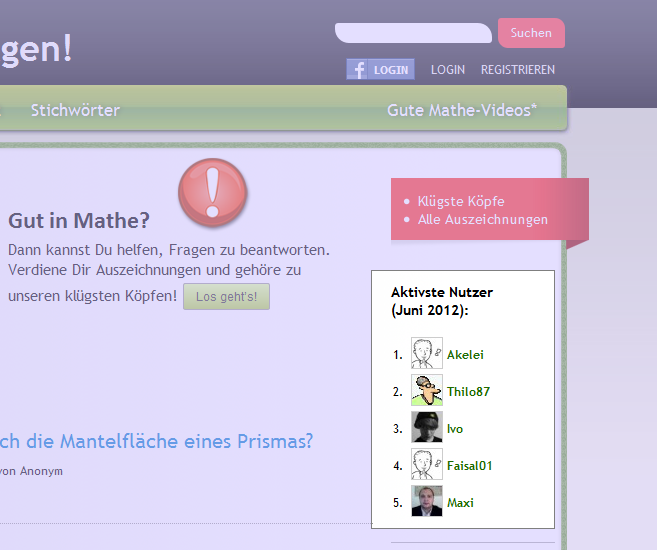Screen dimensions: 657x550
Task: Click the red exclamation mark icon
Action: [x=212, y=193]
